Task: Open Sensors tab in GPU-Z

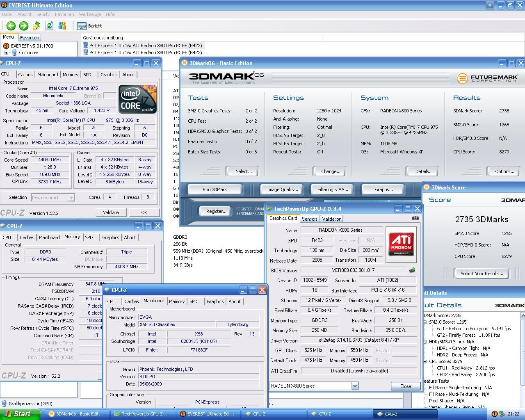Action: (x=310, y=219)
